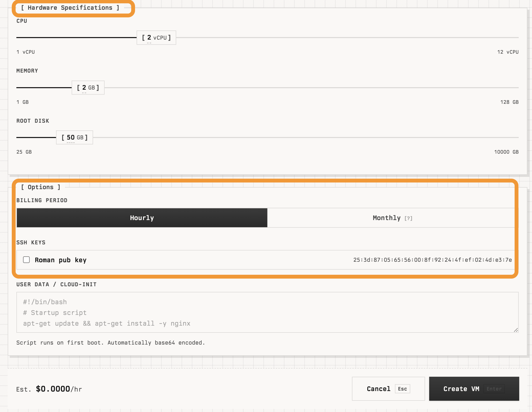Click the CPU slider handle showing 2 vCPU
This screenshot has height=412, width=532.
[x=156, y=38]
